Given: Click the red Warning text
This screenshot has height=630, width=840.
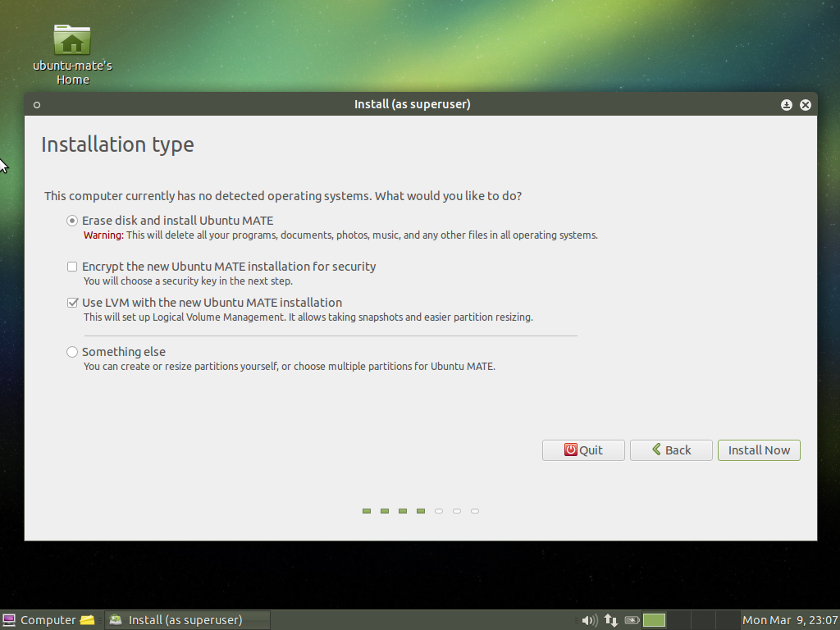Looking at the screenshot, I should (103, 235).
